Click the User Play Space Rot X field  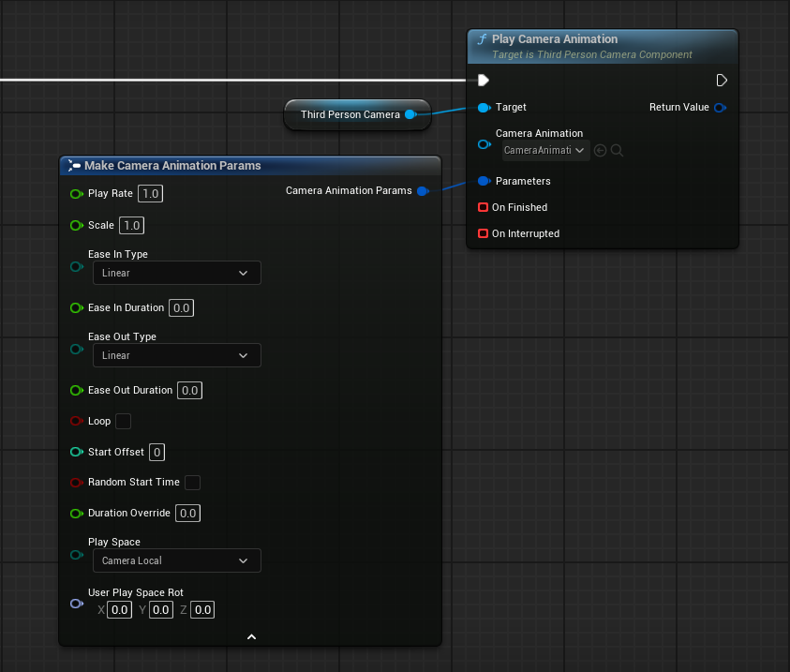click(119, 610)
